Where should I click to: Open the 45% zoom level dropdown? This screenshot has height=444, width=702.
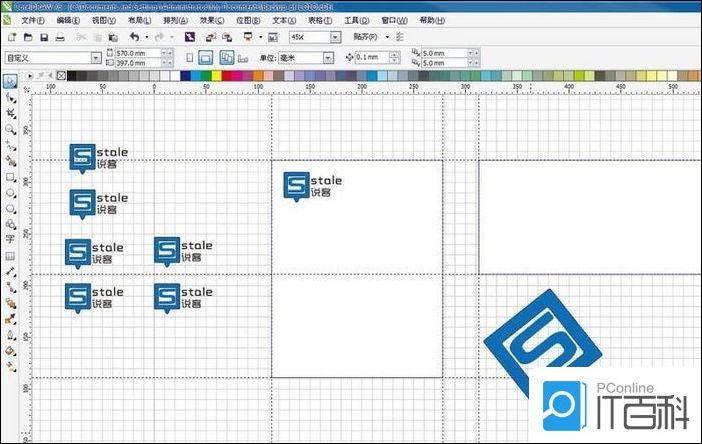[335, 37]
